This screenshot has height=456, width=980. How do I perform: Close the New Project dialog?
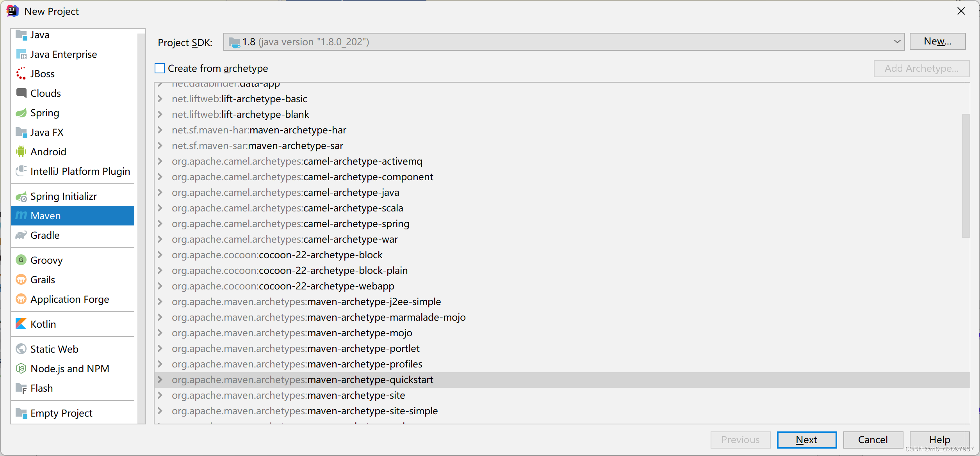click(x=961, y=11)
